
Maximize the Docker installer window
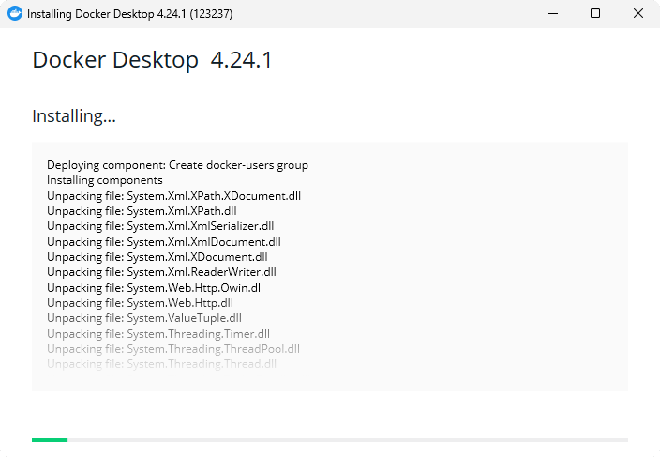(595, 13)
